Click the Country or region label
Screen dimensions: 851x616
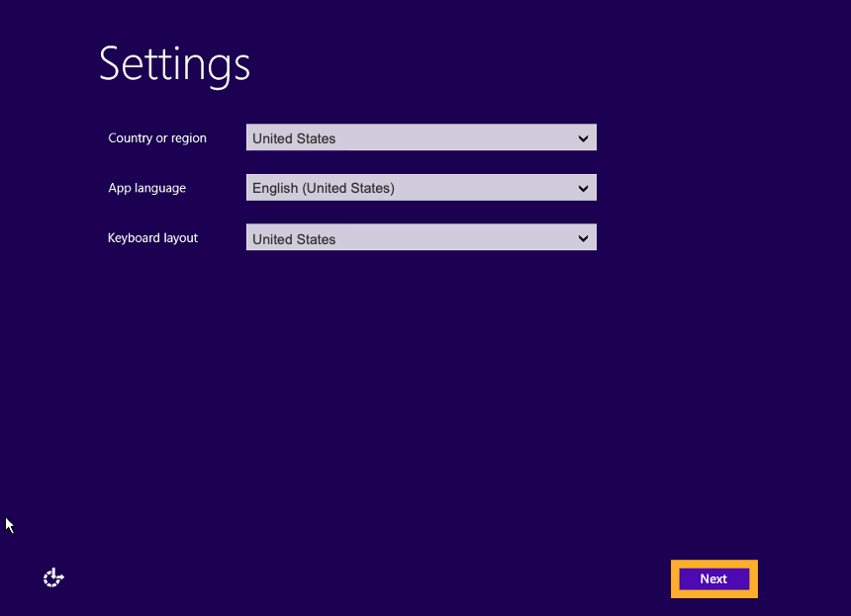coord(157,138)
